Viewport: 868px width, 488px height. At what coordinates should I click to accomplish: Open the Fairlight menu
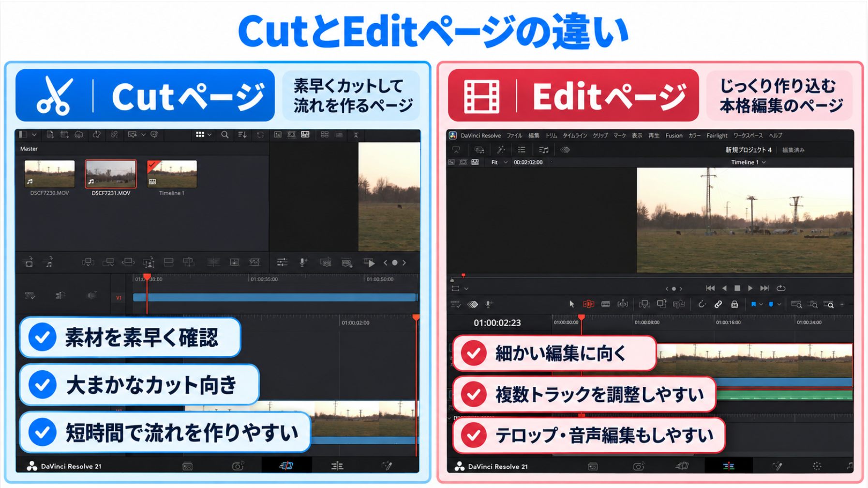(717, 136)
